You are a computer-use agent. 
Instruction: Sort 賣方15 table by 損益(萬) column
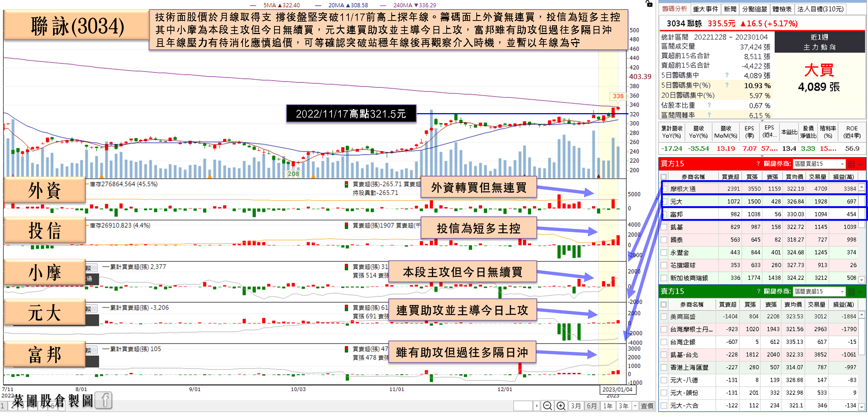tap(843, 305)
